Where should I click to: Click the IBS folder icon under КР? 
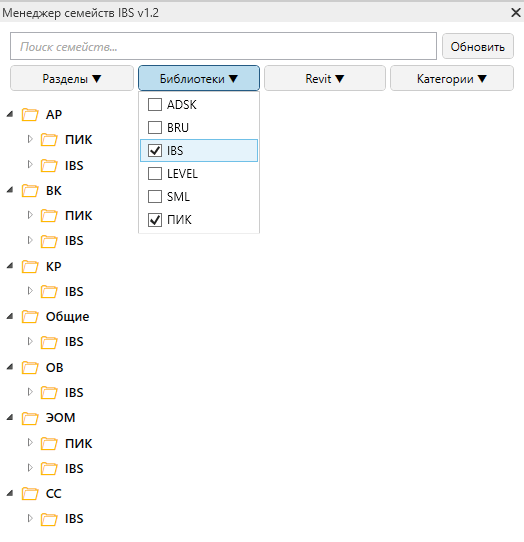[49, 291]
